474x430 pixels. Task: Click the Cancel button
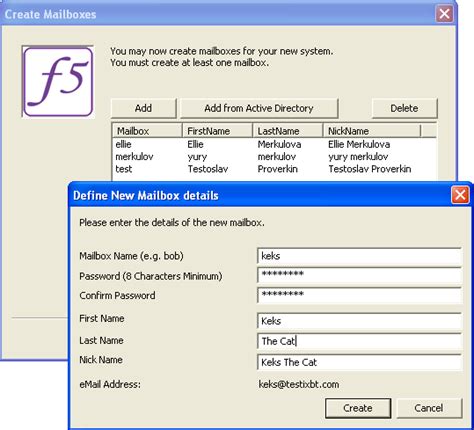429,408
